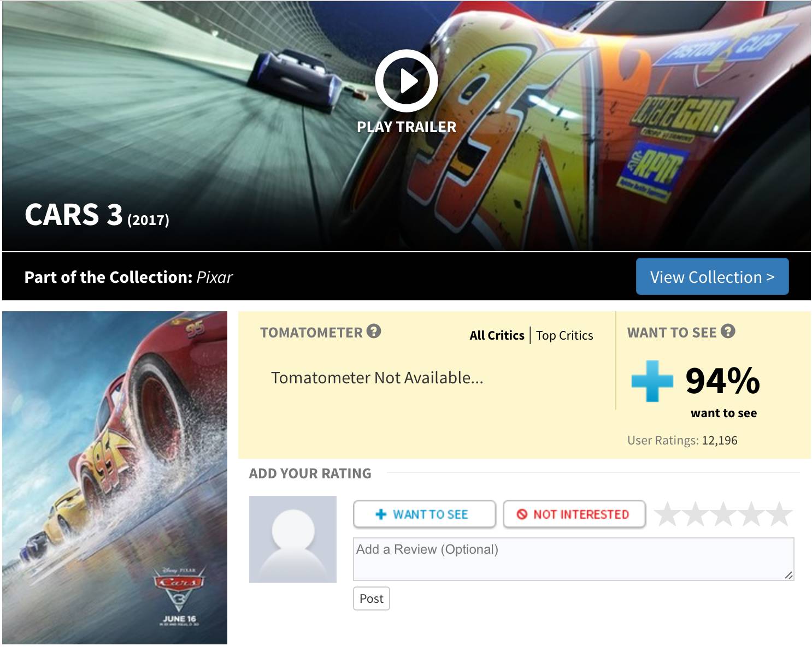The width and height of the screenshot is (812, 652).
Task: Rate the movie two stars
Action: 695,514
